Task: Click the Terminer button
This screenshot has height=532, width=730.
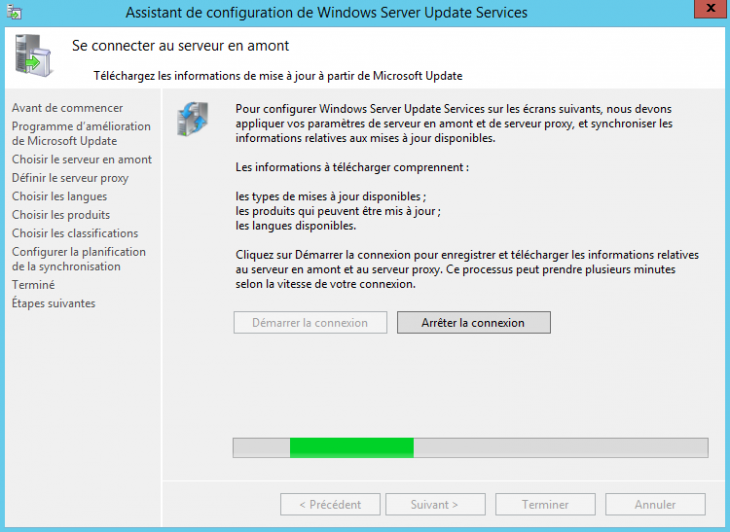Action: point(545,505)
